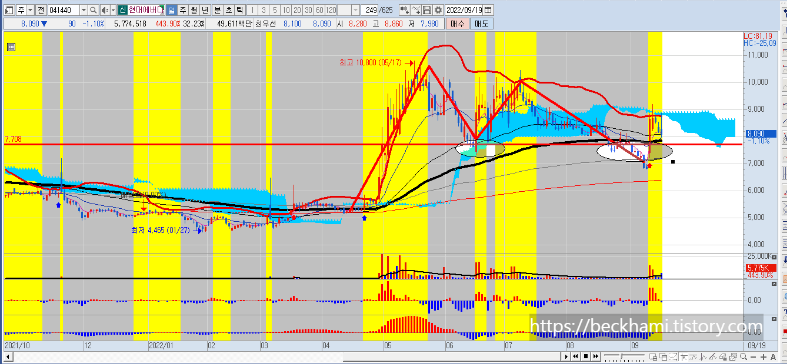Choose the 30 interval button

(x=308, y=10)
